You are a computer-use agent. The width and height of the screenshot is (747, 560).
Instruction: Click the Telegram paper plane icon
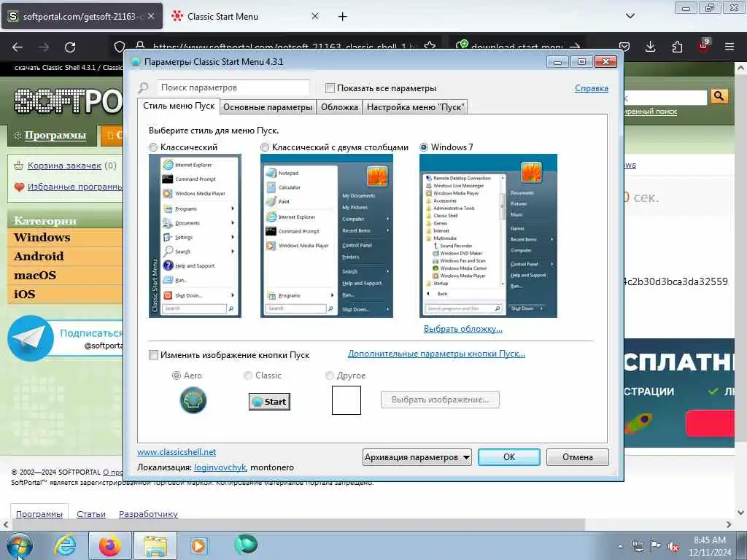coord(31,338)
